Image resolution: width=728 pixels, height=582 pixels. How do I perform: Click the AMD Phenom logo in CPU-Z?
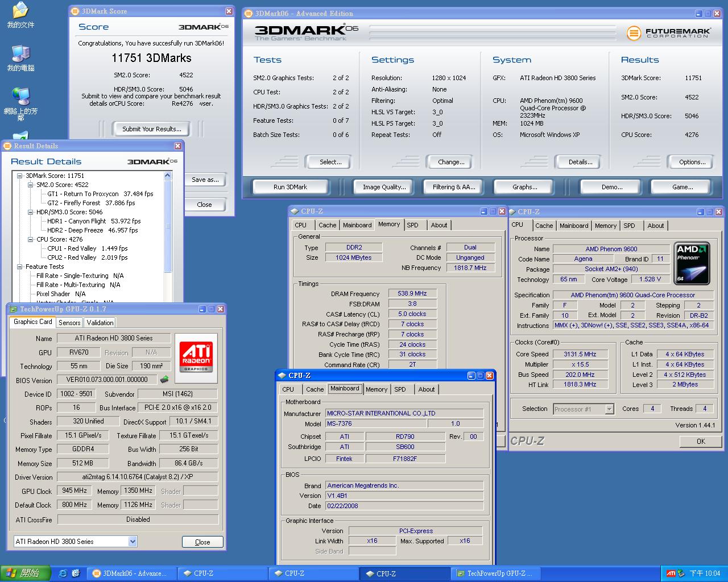click(x=692, y=263)
